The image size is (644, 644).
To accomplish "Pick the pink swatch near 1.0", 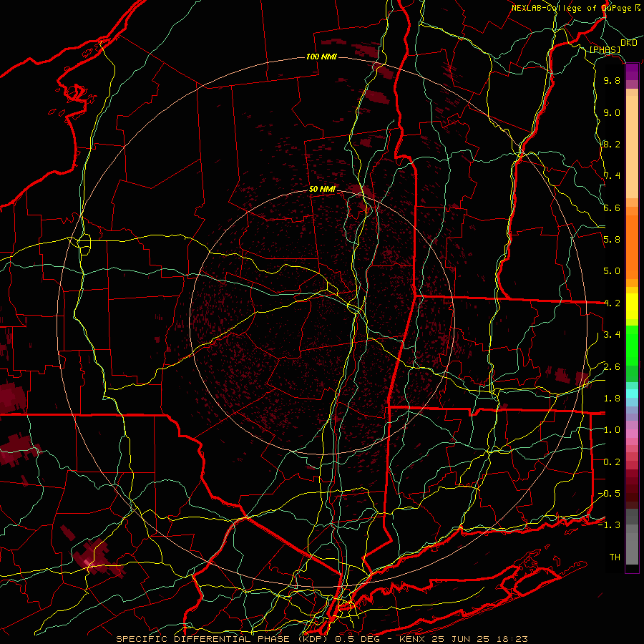I will [632, 434].
